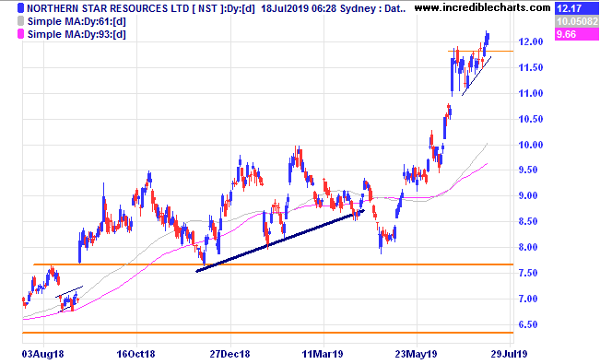
Task: Click the 23May19 date axis label
Action: [x=416, y=354]
